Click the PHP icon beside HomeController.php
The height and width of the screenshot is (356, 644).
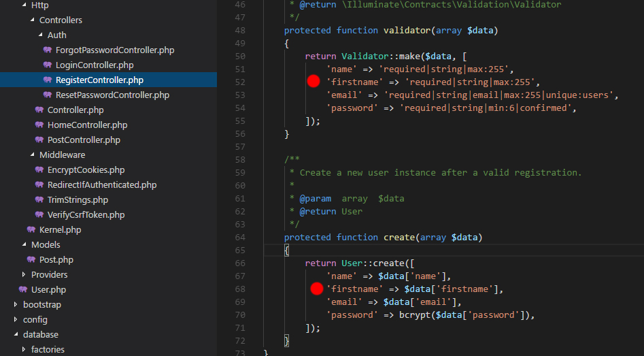(39, 125)
